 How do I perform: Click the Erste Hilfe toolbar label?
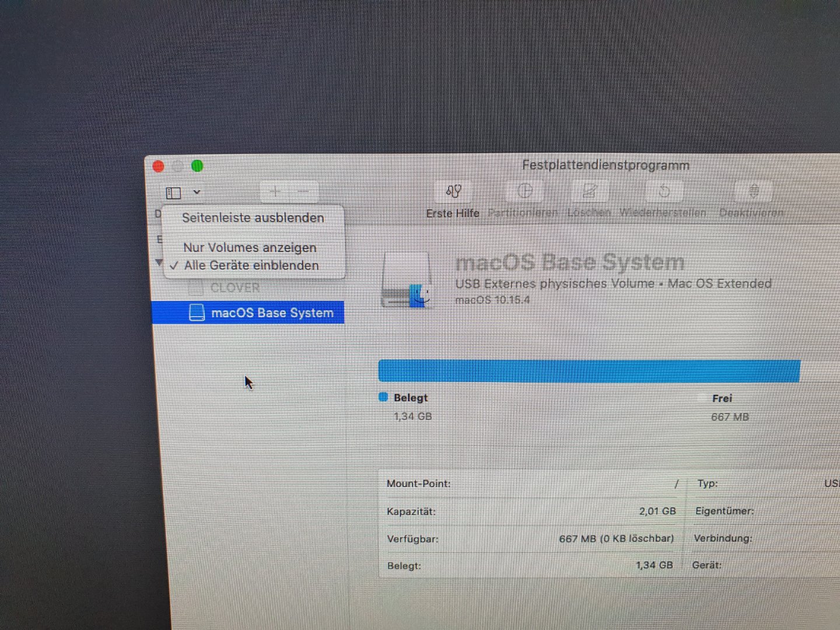[453, 213]
